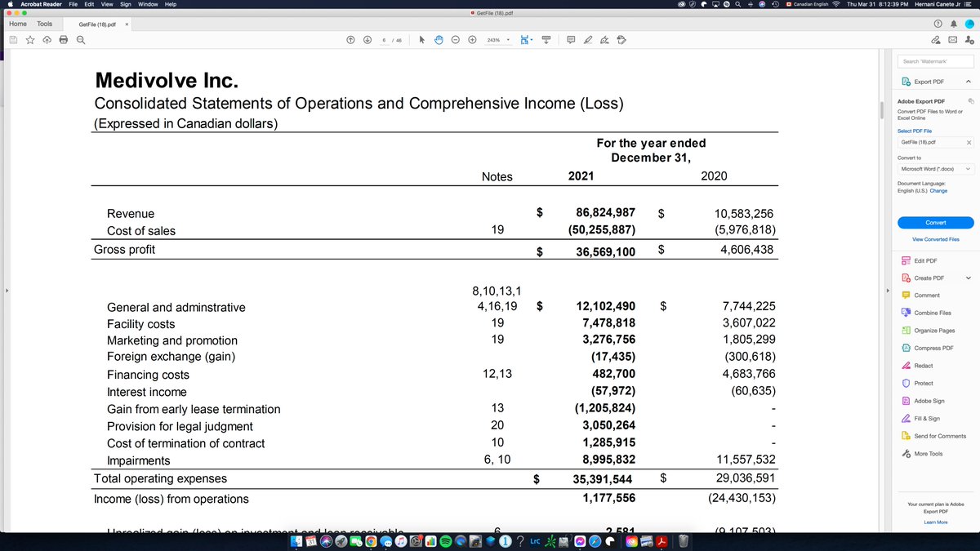
Task: Click the blue Convert button
Action: click(935, 223)
